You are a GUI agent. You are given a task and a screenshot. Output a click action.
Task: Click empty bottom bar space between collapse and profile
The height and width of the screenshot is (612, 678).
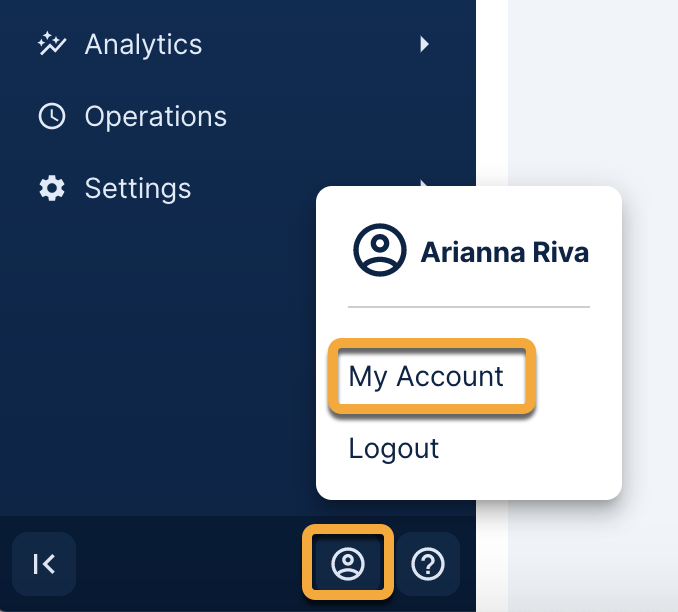[x=190, y=564]
